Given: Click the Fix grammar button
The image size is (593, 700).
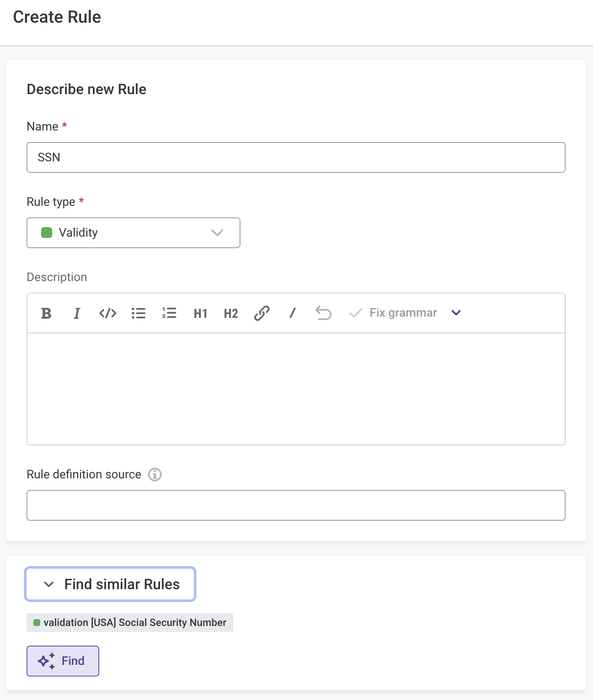Looking at the screenshot, I should click(394, 313).
